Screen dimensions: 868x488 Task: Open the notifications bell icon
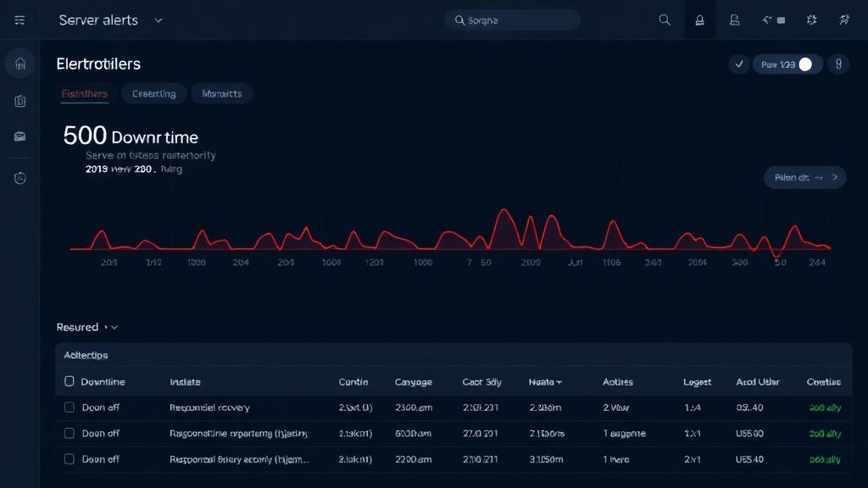pos(699,19)
